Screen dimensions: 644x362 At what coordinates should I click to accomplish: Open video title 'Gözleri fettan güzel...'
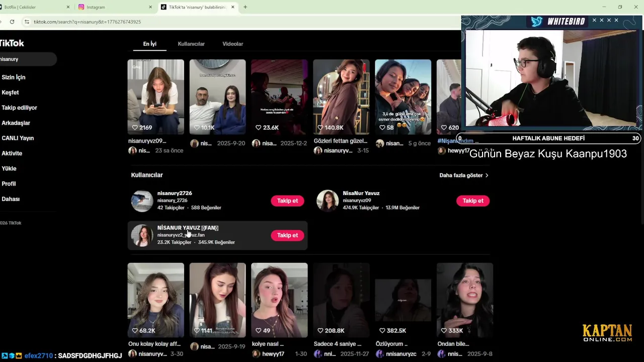click(x=341, y=141)
